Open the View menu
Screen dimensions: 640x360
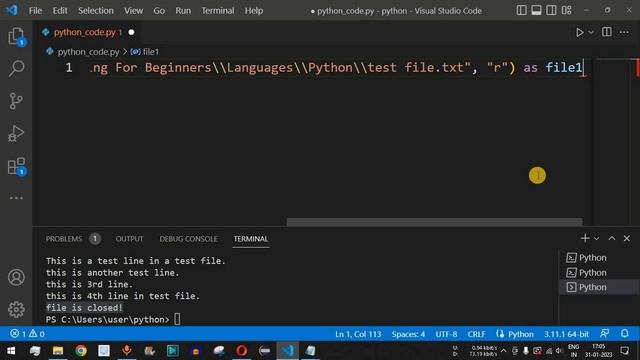click(133, 11)
